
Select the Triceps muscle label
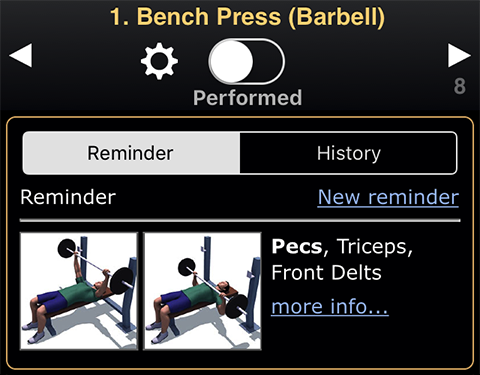tap(372, 247)
